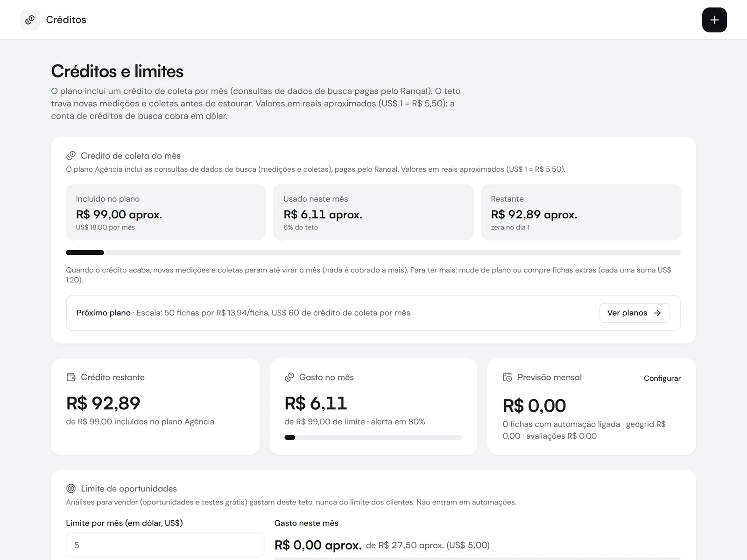The width and height of the screenshot is (747, 560).
Task: Click the Gasto no mês progress bar
Action: (x=373, y=437)
